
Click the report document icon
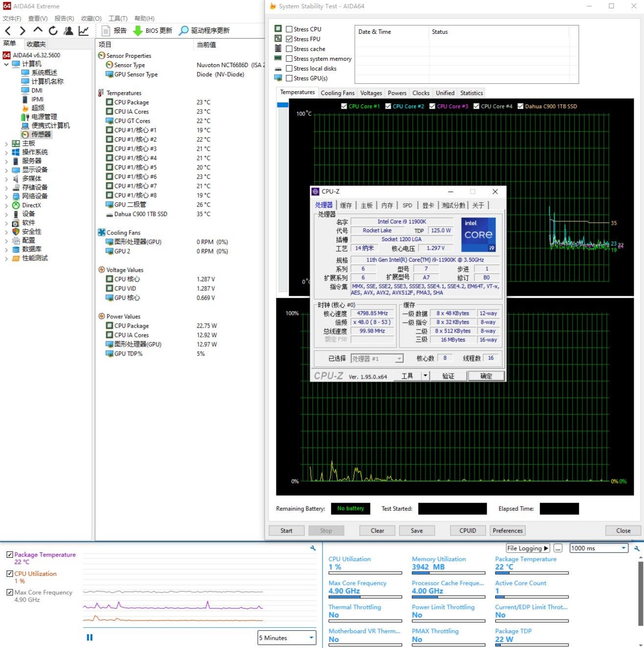pos(105,30)
